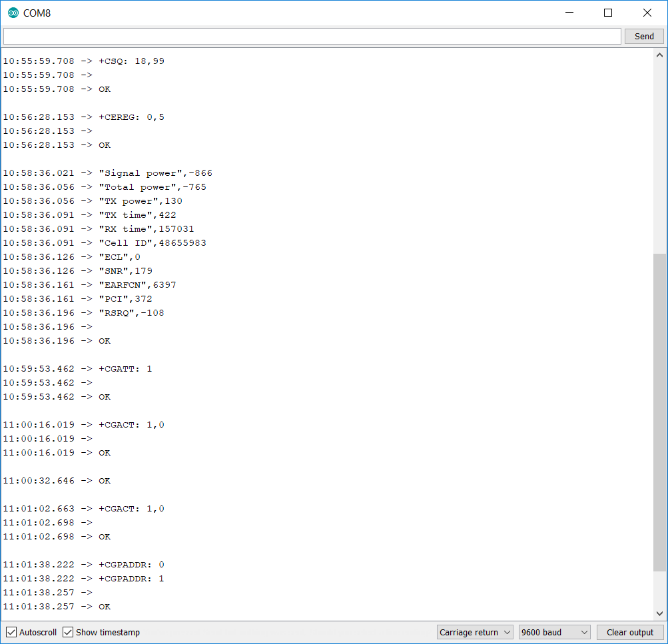
Task: Click the '+CGATT: 1' output line
Action: 77,369
